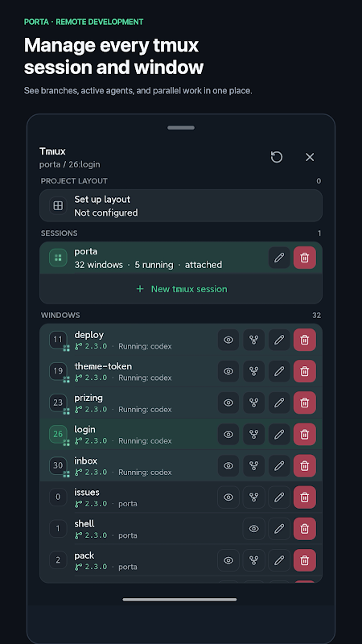The width and height of the screenshot is (362, 644).
Task: Toggle eye preview for login window
Action: 228,434
